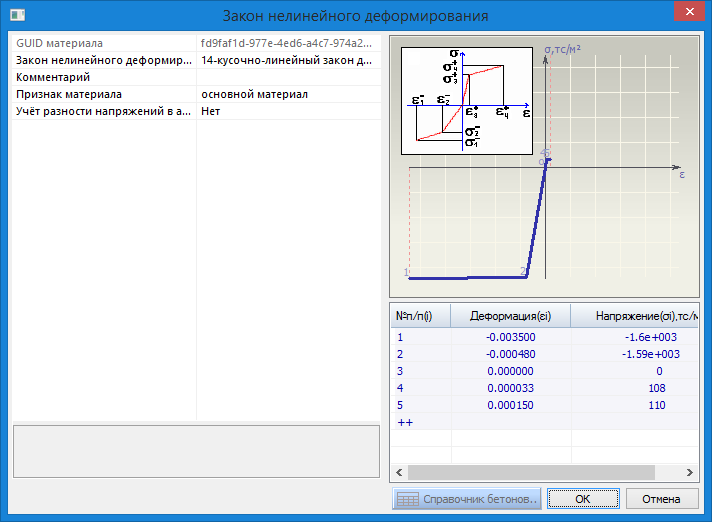Image resolution: width=712 pixels, height=522 pixels.
Task: Select the law type value '14-кусочно-линейный закон'
Action: [287, 60]
